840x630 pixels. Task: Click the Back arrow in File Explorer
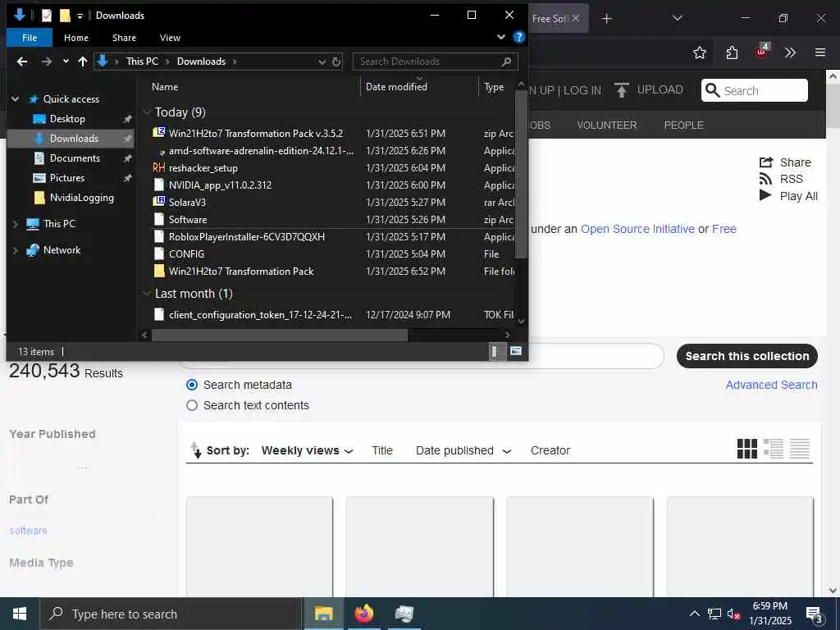coord(22,62)
